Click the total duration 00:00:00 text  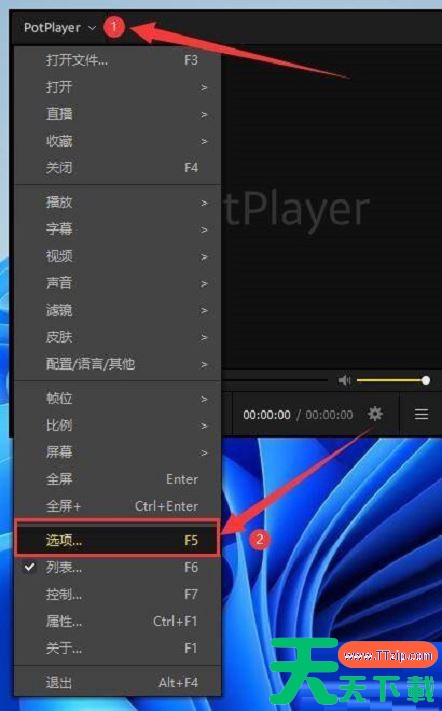pos(329,415)
